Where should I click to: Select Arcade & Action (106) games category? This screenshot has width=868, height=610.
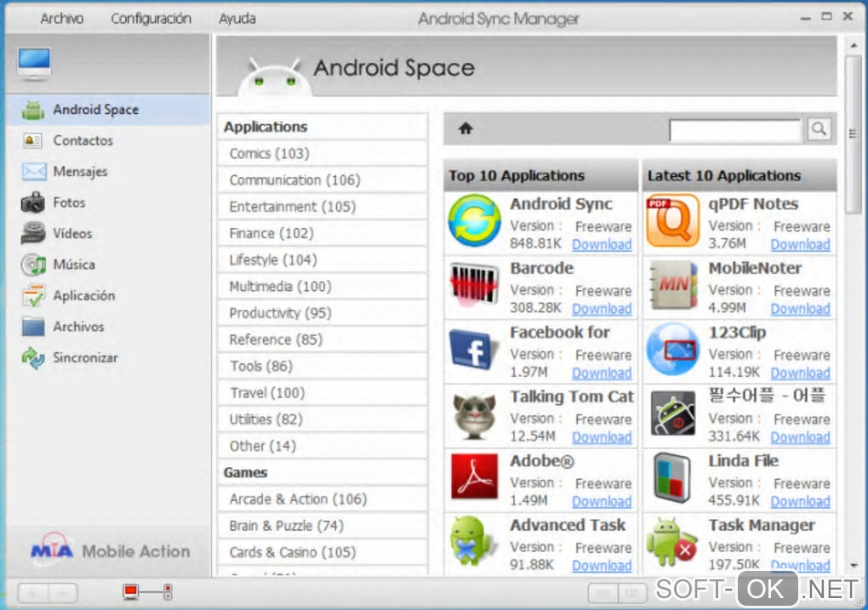(323, 499)
